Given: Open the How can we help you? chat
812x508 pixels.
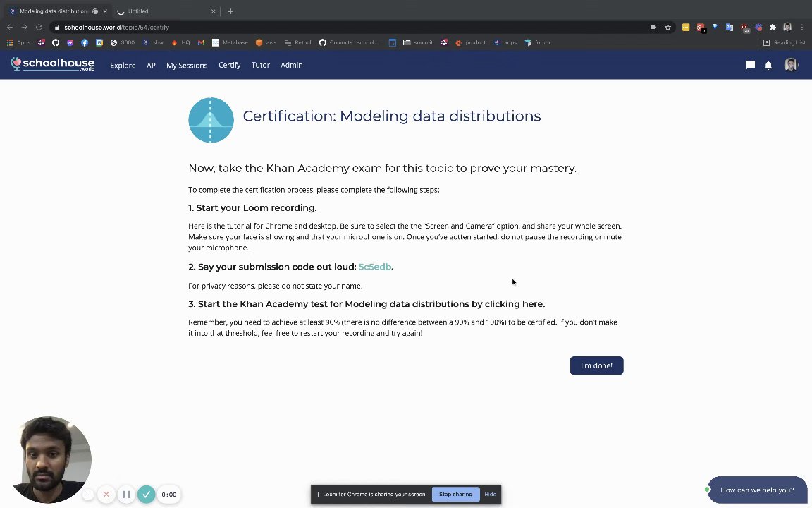Looking at the screenshot, I should coord(756,490).
